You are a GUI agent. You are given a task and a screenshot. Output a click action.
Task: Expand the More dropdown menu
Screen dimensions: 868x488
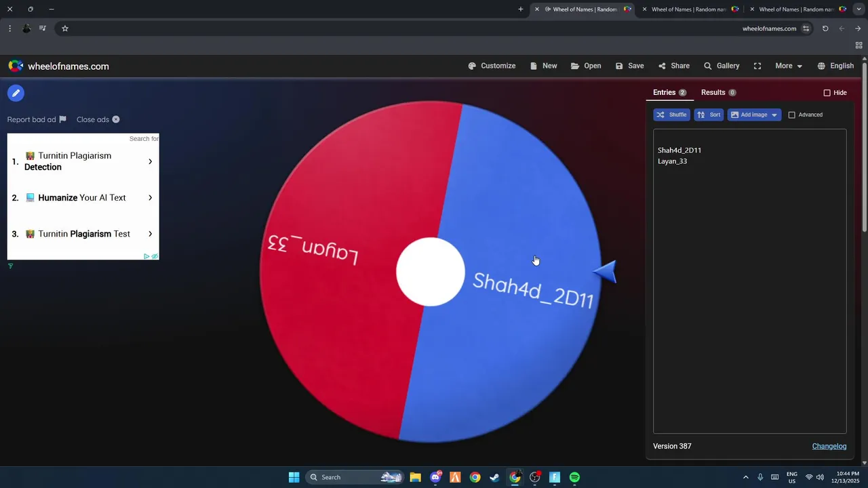[x=789, y=66]
